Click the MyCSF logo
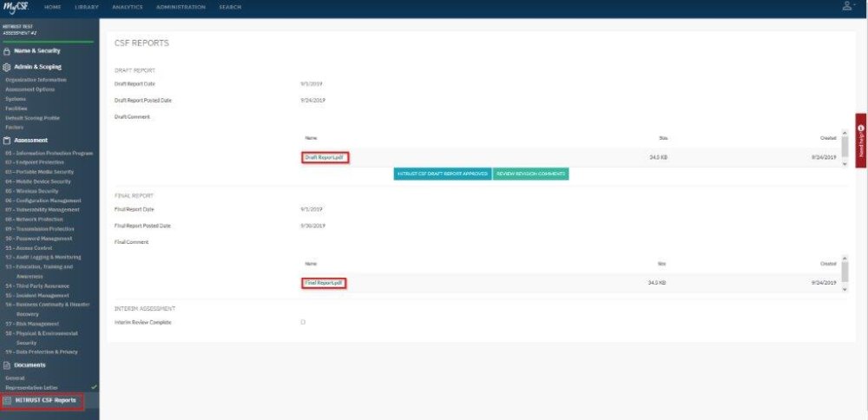This screenshot has height=420, width=868. point(16,8)
